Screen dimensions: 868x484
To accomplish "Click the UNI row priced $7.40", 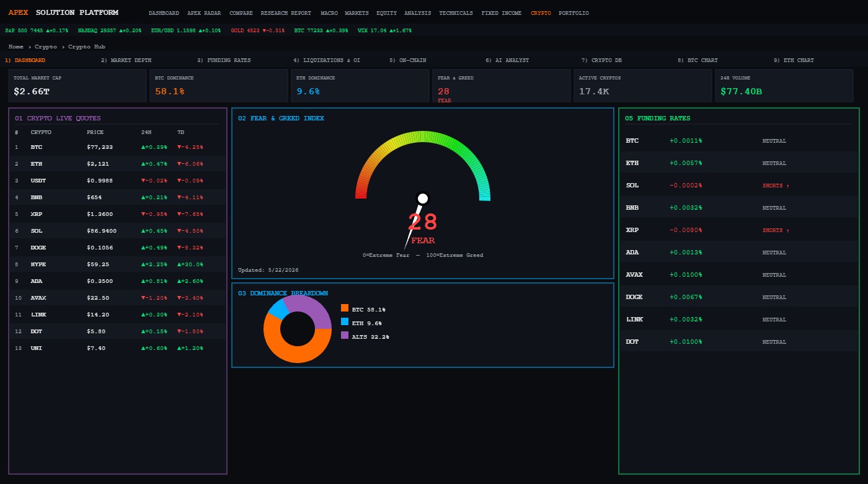I will click(118, 348).
